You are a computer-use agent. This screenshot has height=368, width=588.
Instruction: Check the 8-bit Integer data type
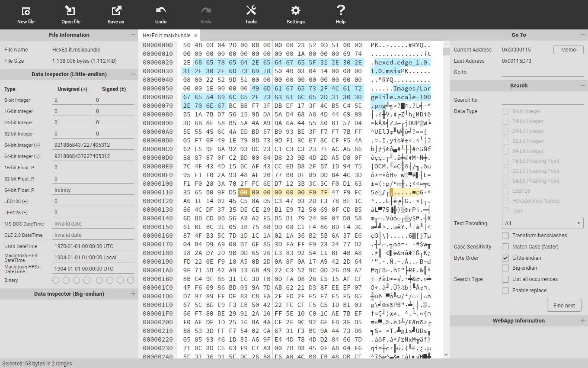(x=505, y=111)
